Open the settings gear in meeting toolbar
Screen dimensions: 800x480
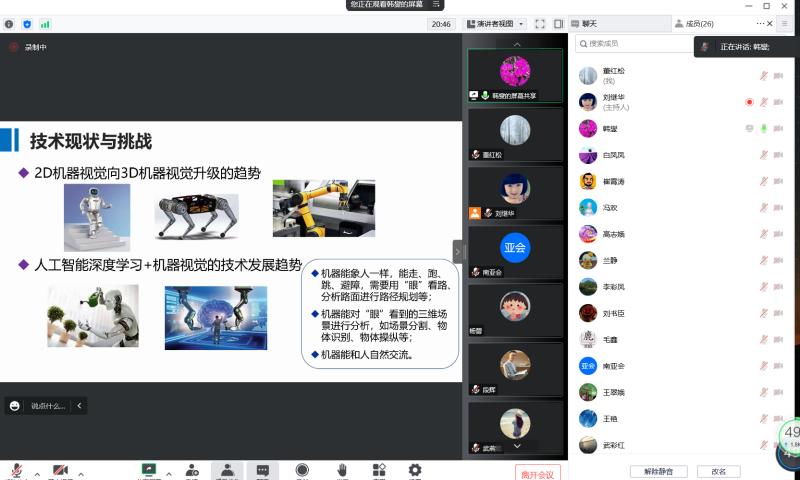[414, 470]
